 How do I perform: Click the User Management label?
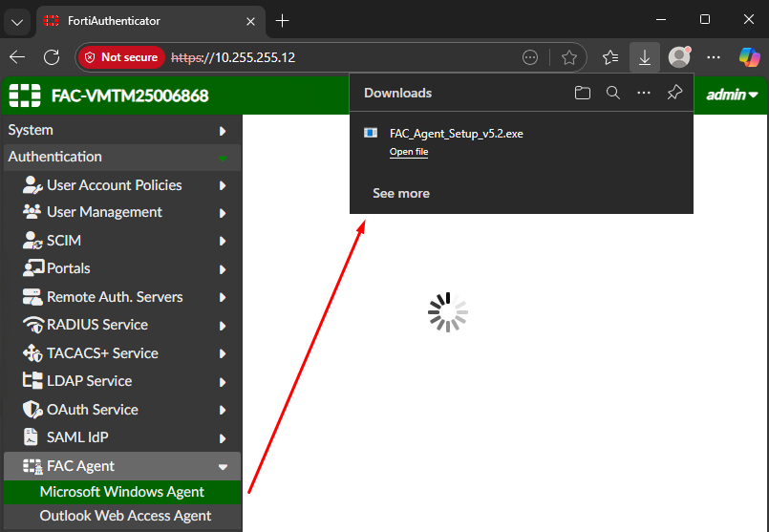(x=104, y=212)
